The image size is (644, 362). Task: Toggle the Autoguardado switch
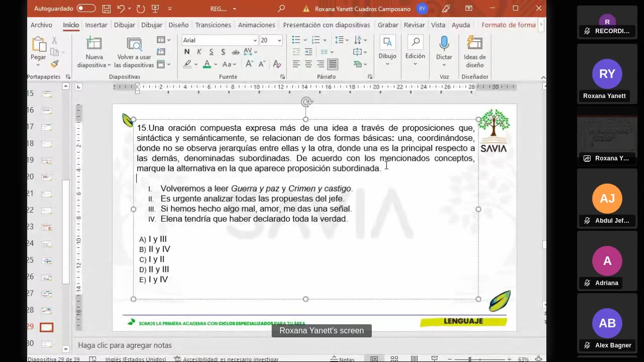86,8
